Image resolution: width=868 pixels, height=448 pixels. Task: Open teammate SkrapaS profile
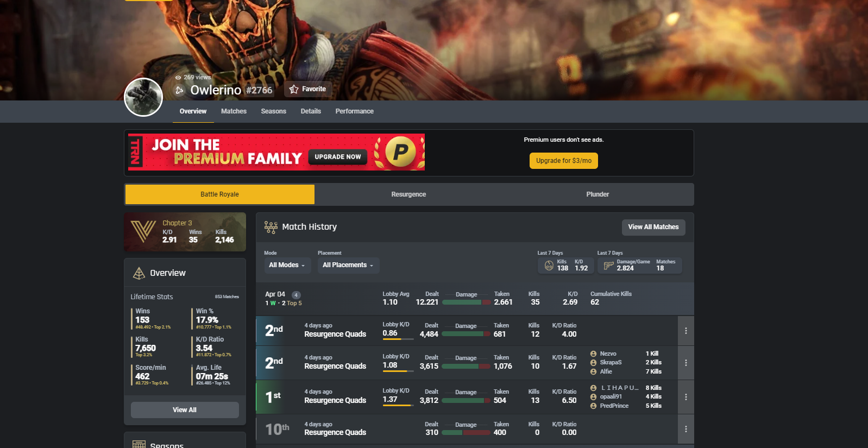pyautogui.click(x=611, y=363)
